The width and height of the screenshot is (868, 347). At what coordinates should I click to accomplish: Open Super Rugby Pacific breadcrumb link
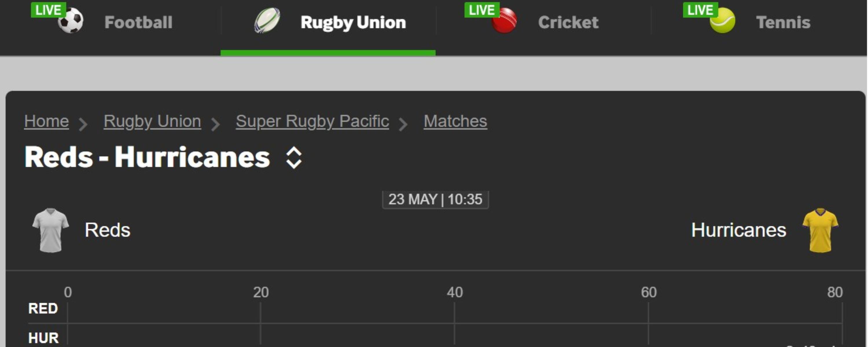312,121
